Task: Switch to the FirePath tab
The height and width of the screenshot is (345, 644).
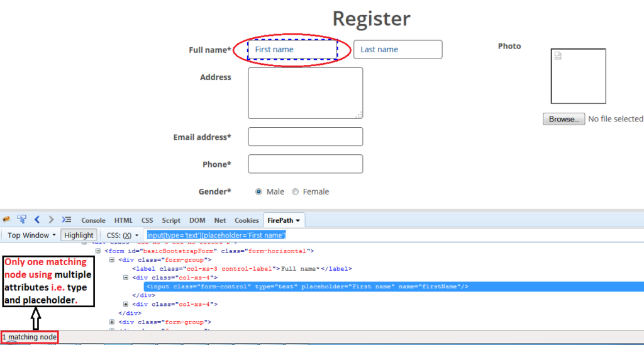Action: 285,220
